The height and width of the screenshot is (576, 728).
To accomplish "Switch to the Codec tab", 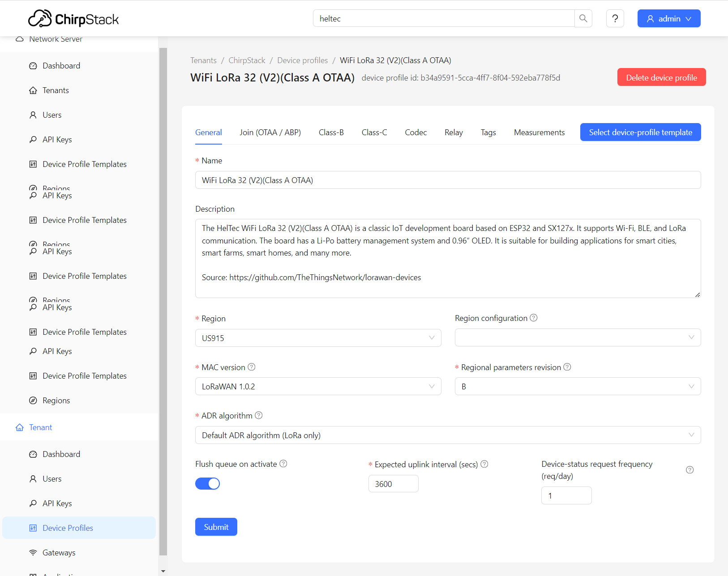I will tap(415, 132).
